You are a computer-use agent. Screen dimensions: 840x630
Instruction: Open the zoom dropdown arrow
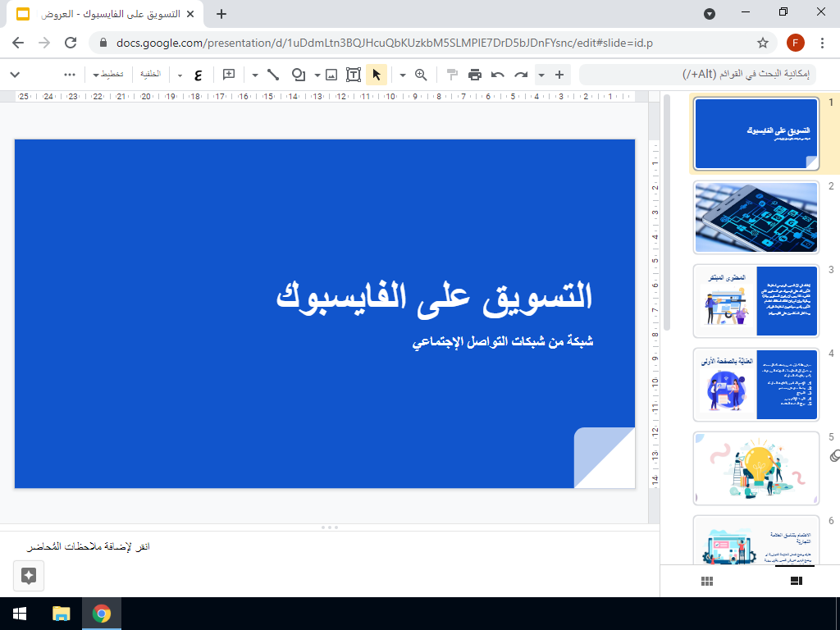tap(403, 75)
